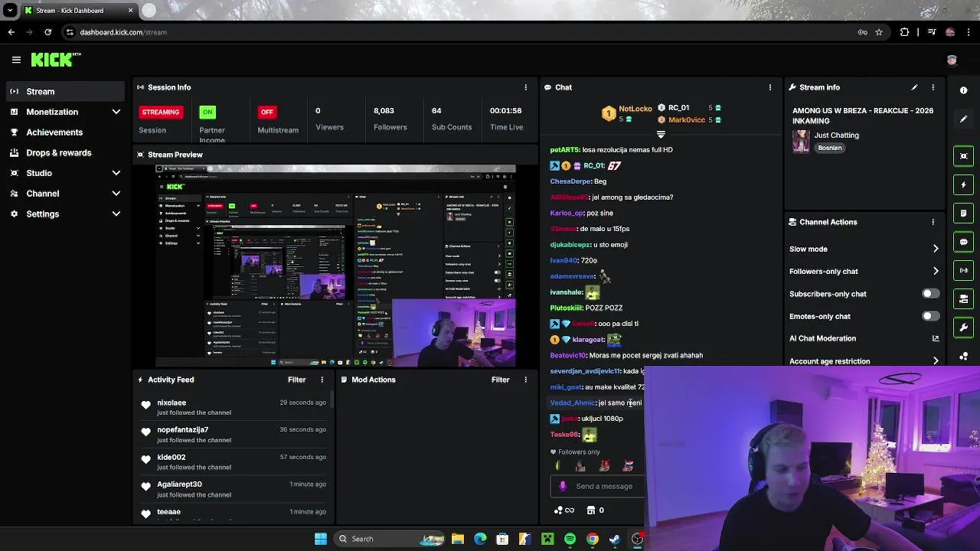Toggle the document widget icon
The height and width of the screenshot is (551, 980).
tap(964, 213)
